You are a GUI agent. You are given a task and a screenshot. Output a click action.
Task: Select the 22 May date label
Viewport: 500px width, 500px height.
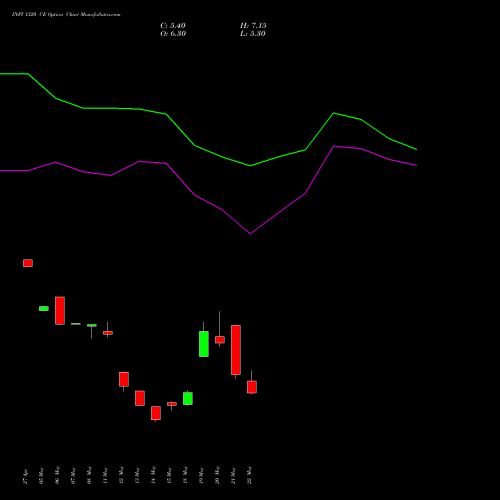point(249,475)
